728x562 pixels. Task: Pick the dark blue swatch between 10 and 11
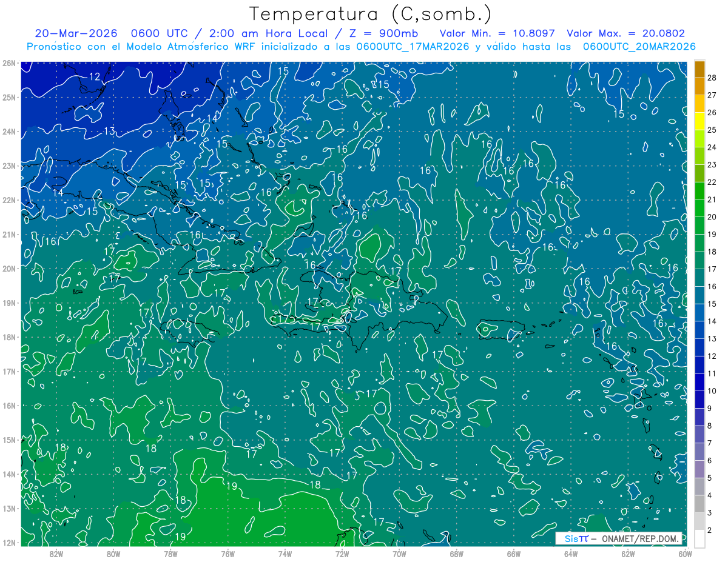pos(699,383)
